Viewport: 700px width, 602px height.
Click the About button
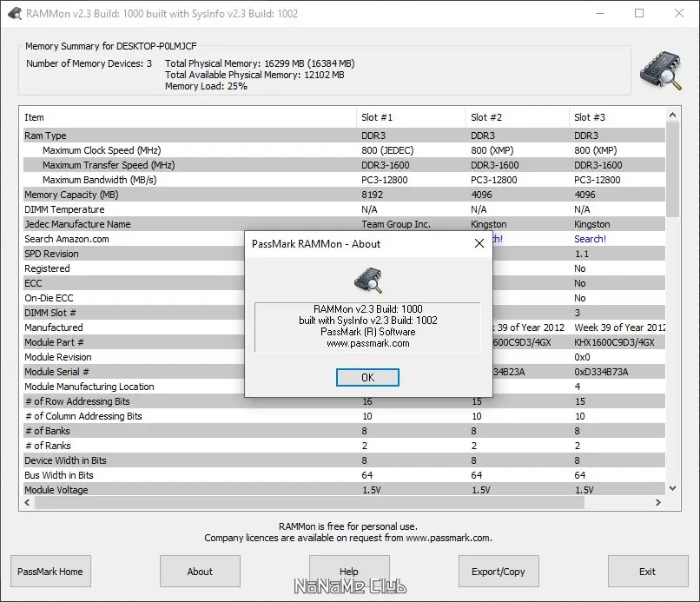point(200,572)
